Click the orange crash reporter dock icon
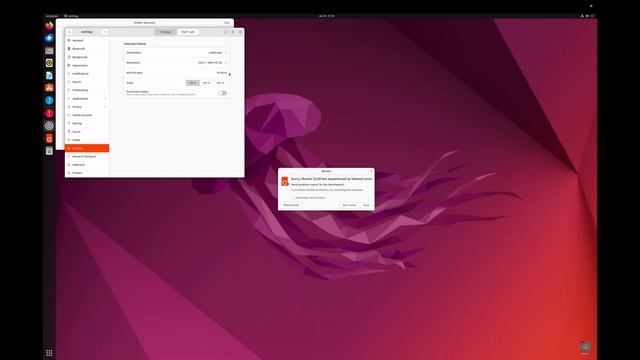The height and width of the screenshot is (360, 640). tap(49, 138)
